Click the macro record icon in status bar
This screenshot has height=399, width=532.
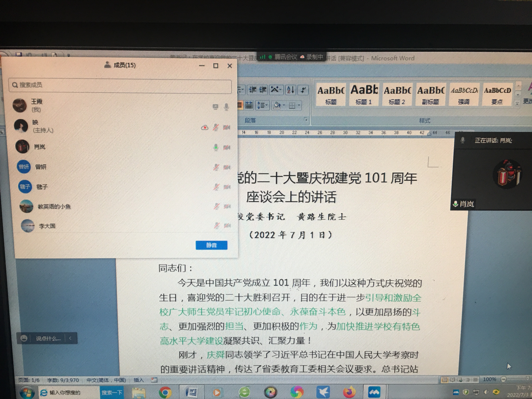click(x=154, y=380)
